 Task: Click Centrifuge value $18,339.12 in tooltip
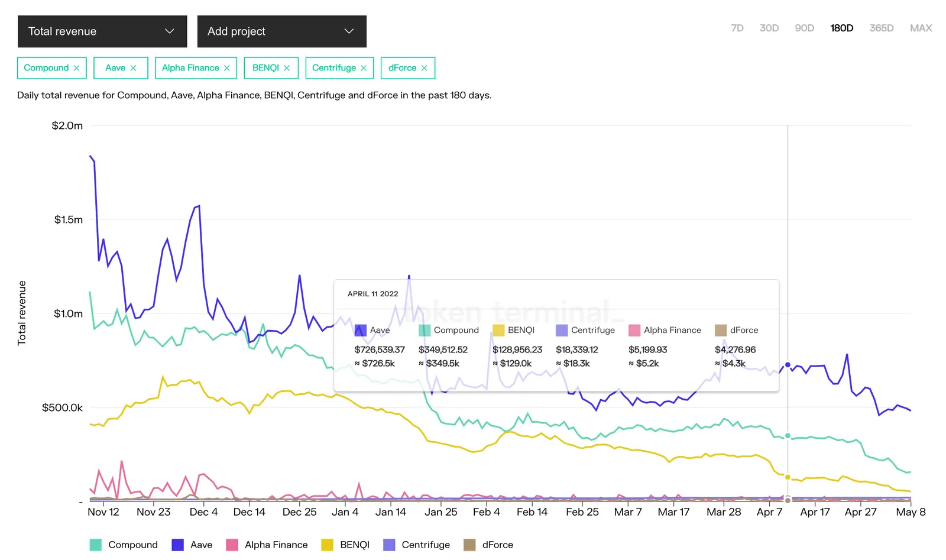(577, 349)
